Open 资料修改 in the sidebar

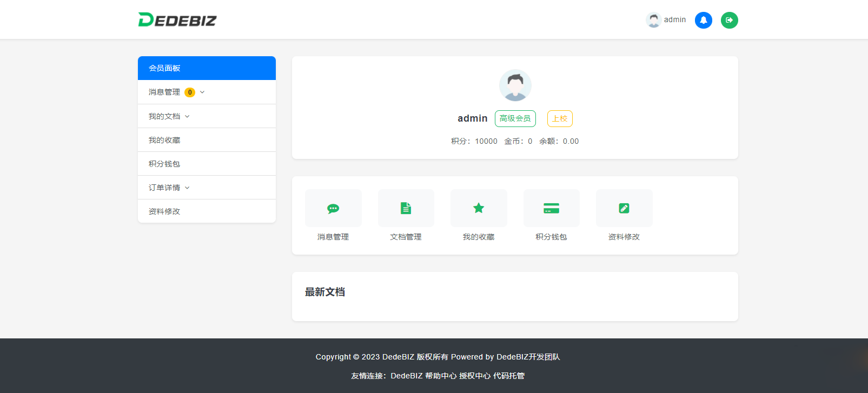(x=207, y=211)
